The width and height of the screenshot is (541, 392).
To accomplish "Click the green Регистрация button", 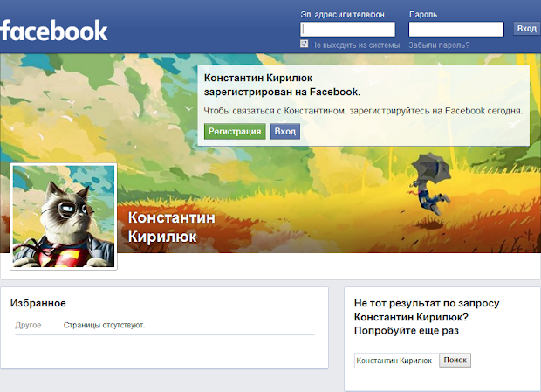I will click(x=235, y=132).
